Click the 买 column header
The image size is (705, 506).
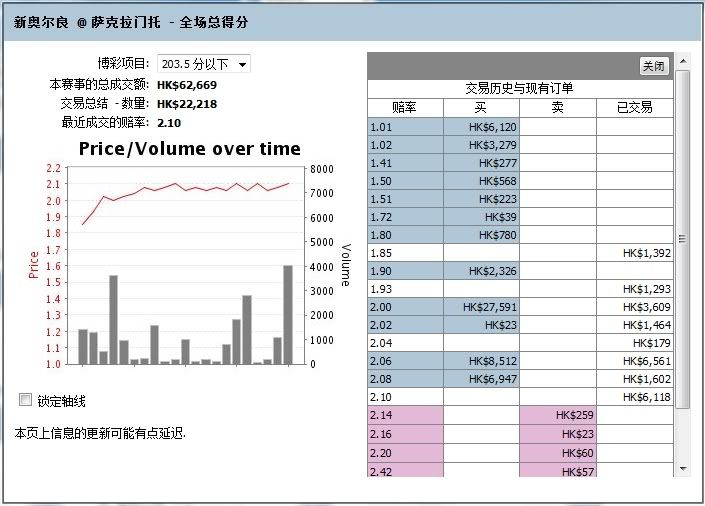click(481, 108)
